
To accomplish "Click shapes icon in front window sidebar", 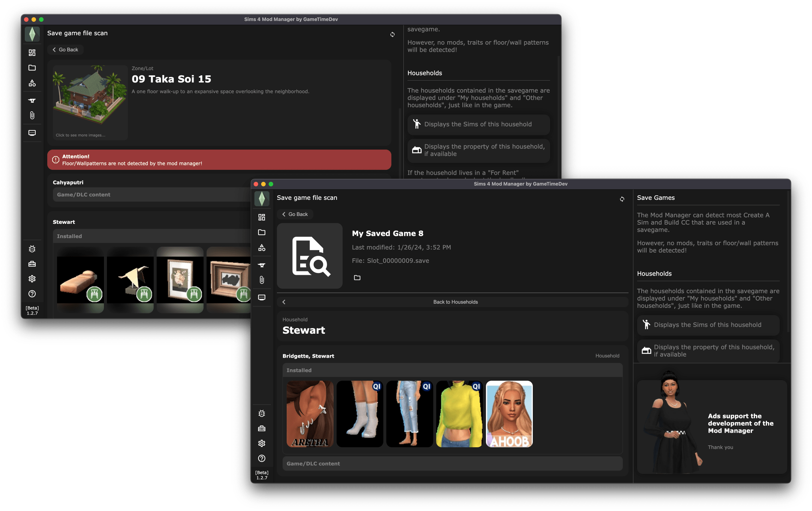I will (262, 247).
